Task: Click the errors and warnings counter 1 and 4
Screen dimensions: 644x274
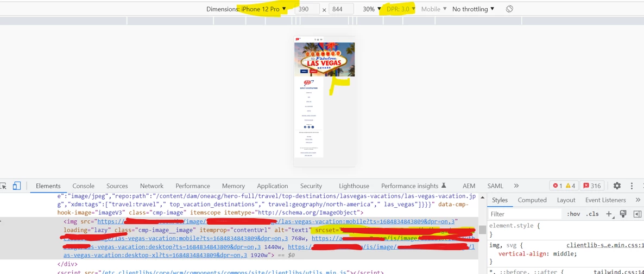Action: point(564,186)
